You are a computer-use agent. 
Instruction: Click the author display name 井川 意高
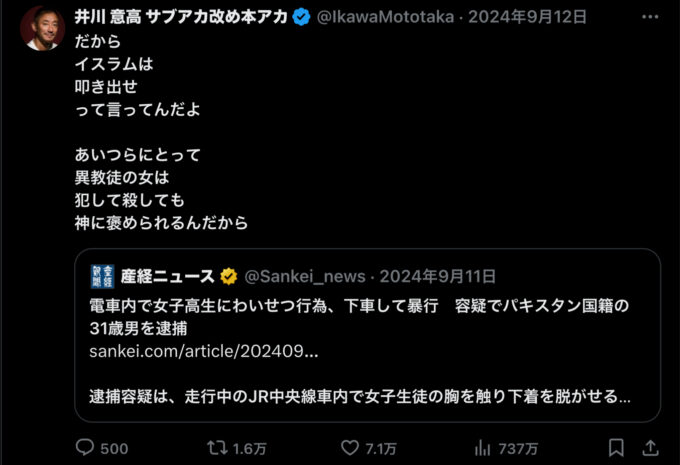(108, 17)
